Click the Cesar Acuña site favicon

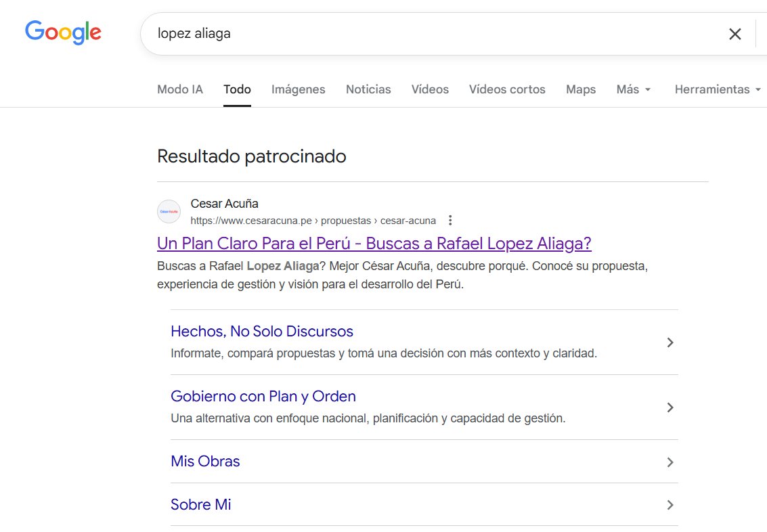pos(169,212)
